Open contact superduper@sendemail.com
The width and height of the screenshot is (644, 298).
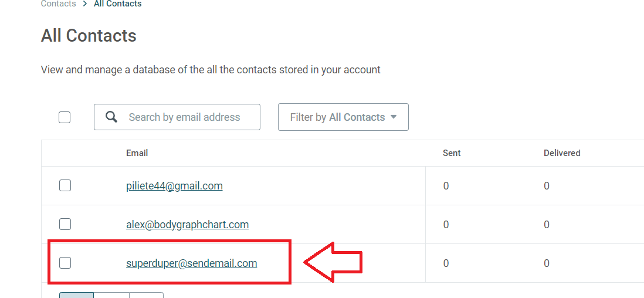191,263
